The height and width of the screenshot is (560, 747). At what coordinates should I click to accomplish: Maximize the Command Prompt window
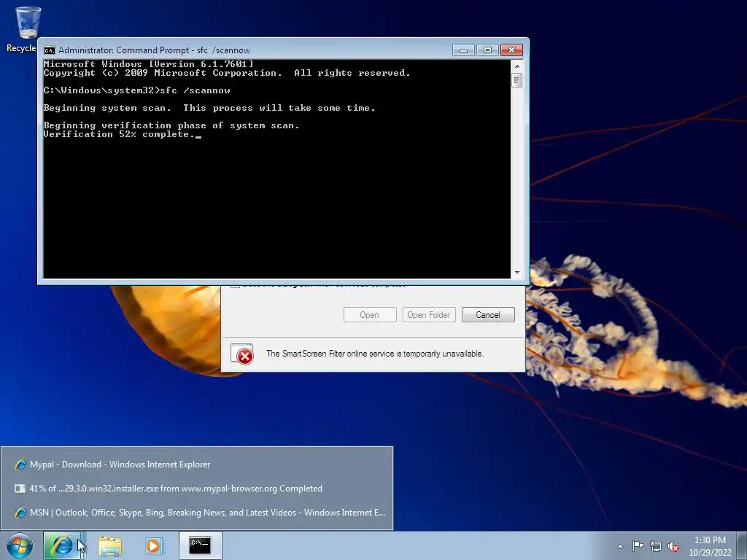click(x=487, y=50)
